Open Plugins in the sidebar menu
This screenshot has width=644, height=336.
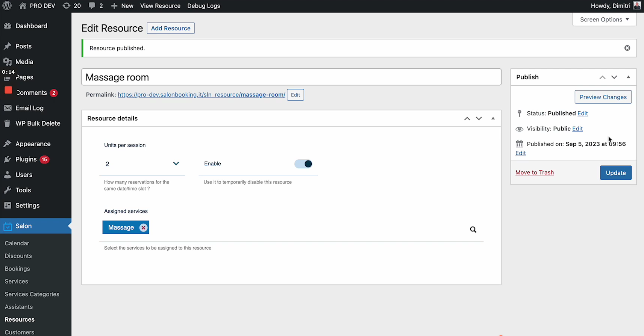coord(26,159)
